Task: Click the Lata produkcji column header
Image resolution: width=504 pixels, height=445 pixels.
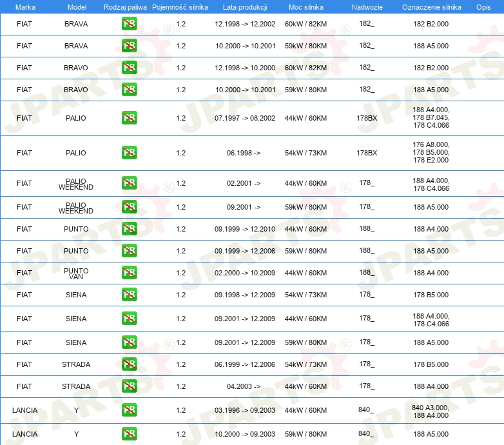Action: tap(245, 7)
